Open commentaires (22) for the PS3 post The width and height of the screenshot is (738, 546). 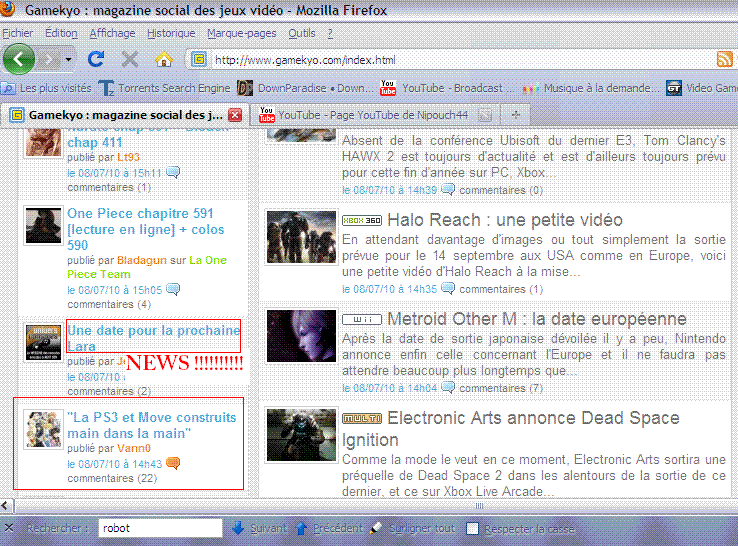click(x=112, y=478)
